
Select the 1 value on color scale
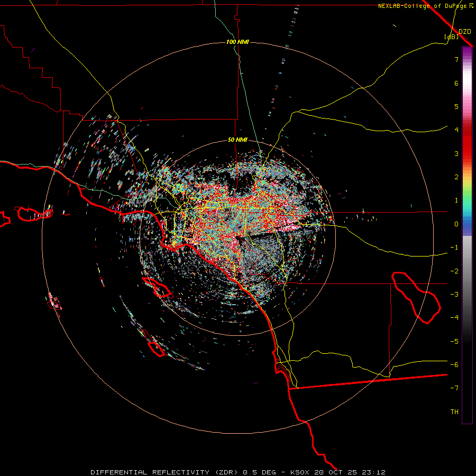pyautogui.click(x=456, y=200)
